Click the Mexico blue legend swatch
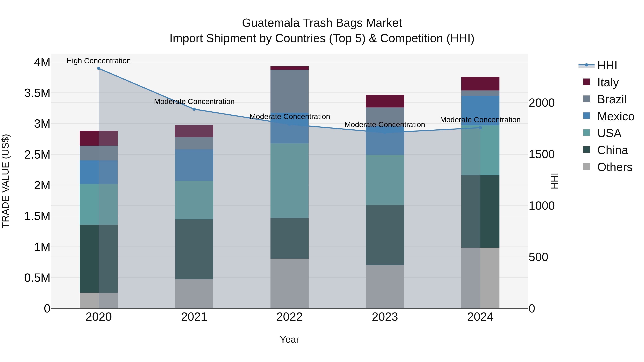 pos(586,116)
